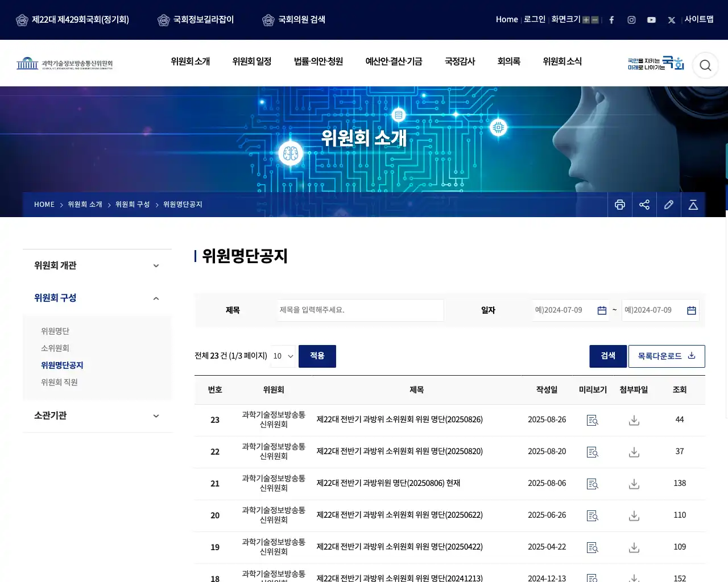Click the print page icon

tap(620, 205)
